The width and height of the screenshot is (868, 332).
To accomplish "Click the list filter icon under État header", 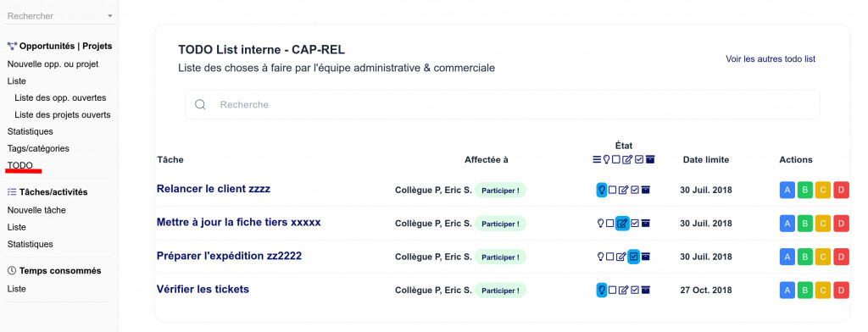I will coord(597,160).
